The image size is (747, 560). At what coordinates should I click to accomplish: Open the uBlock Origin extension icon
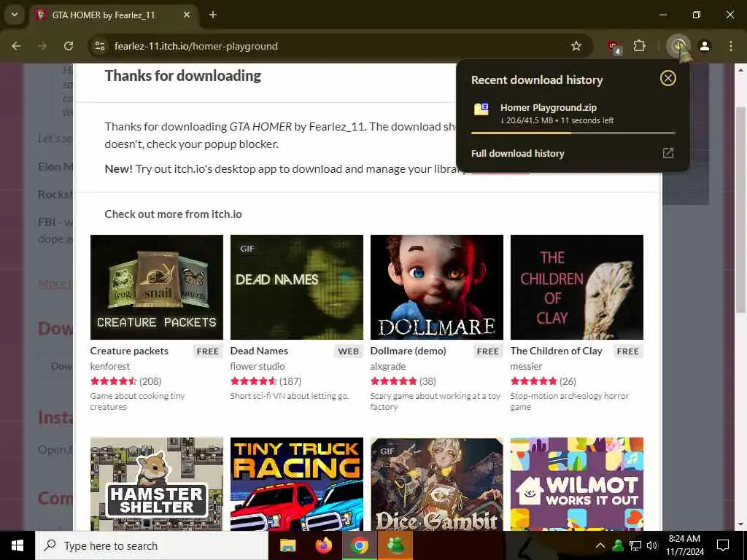pos(614,47)
